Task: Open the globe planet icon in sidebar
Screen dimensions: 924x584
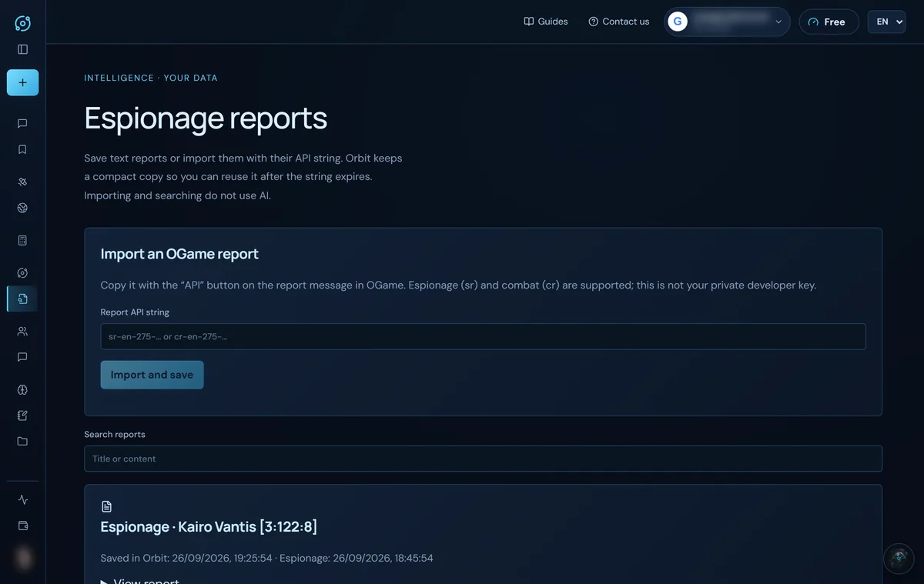Action: 22,208
